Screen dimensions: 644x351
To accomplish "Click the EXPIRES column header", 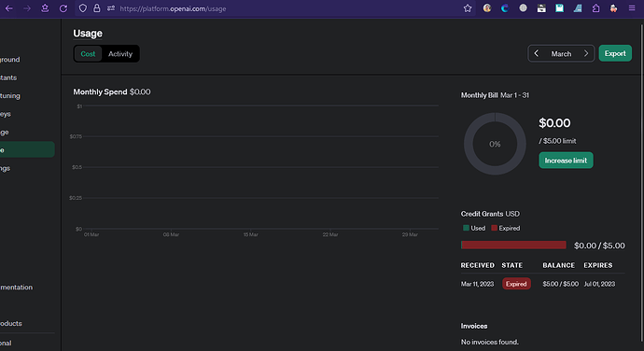I will pyautogui.click(x=598, y=265).
